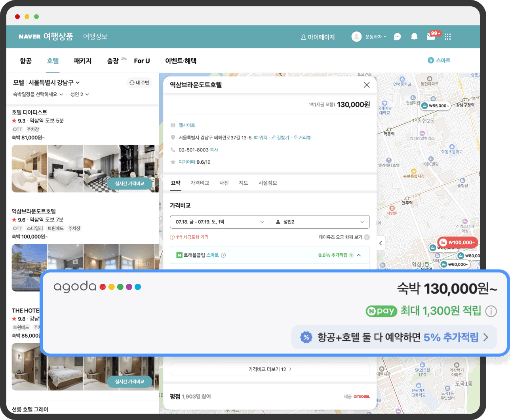
Task: Select the 패키지 tab
Action: coord(82,61)
